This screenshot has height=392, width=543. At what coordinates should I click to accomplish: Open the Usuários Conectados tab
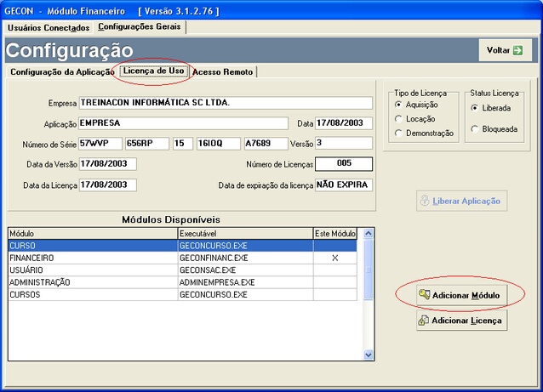point(48,27)
